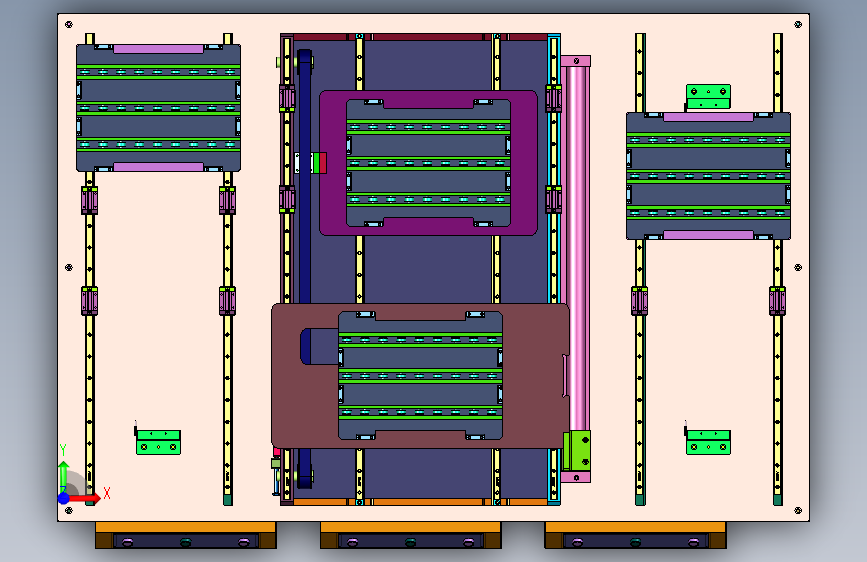Select the bearing block on the rightmost yellow rail

pyautogui.click(x=777, y=301)
